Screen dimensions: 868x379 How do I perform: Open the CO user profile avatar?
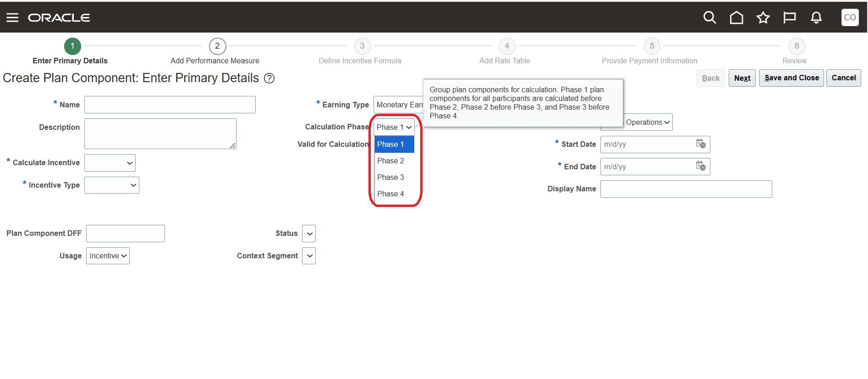click(x=850, y=17)
